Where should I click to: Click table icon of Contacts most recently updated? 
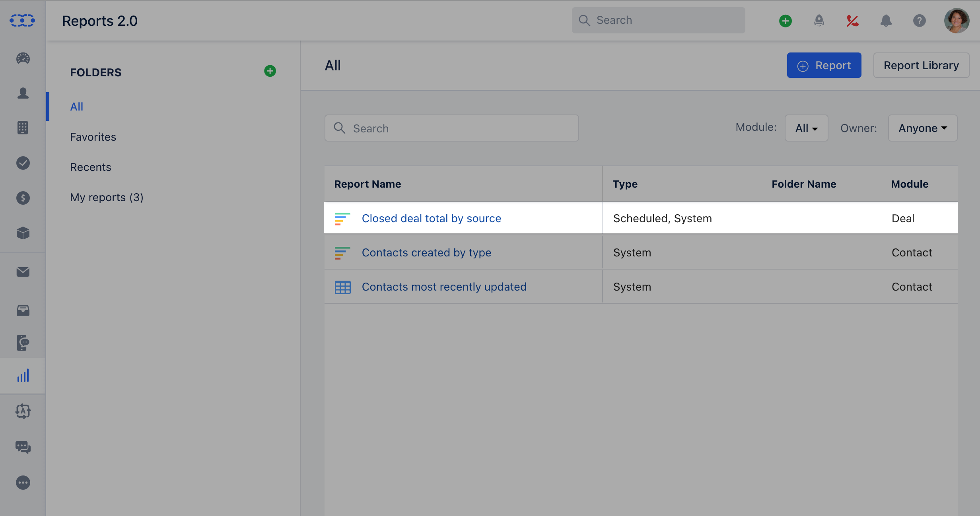click(x=342, y=287)
